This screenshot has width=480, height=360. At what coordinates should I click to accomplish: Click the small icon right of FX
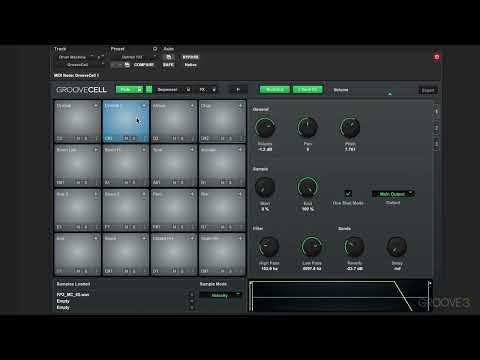coord(214,90)
